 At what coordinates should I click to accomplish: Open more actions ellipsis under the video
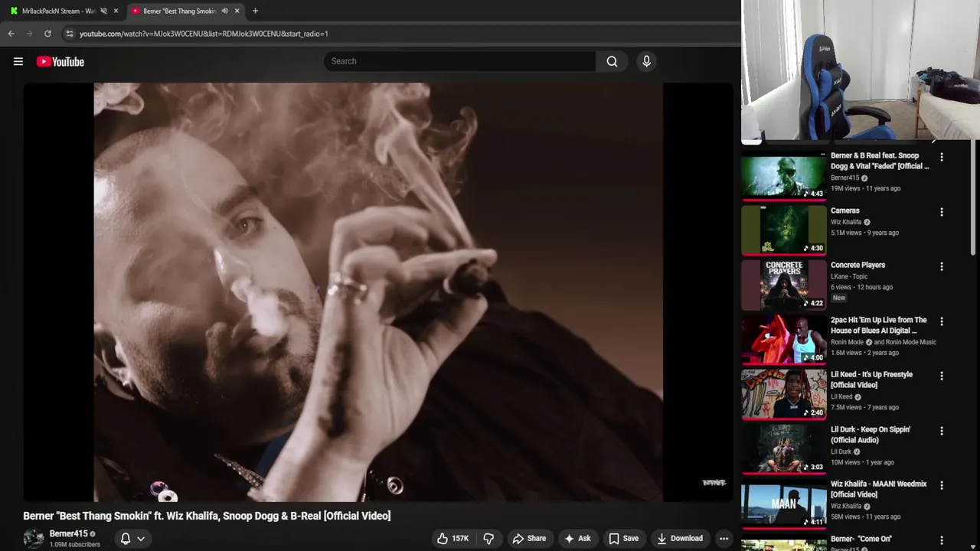724,538
